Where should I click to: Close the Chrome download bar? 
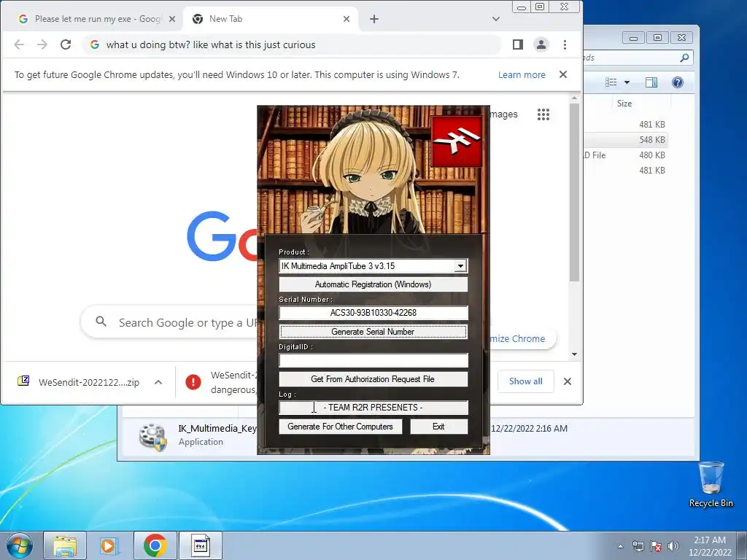pyautogui.click(x=568, y=381)
